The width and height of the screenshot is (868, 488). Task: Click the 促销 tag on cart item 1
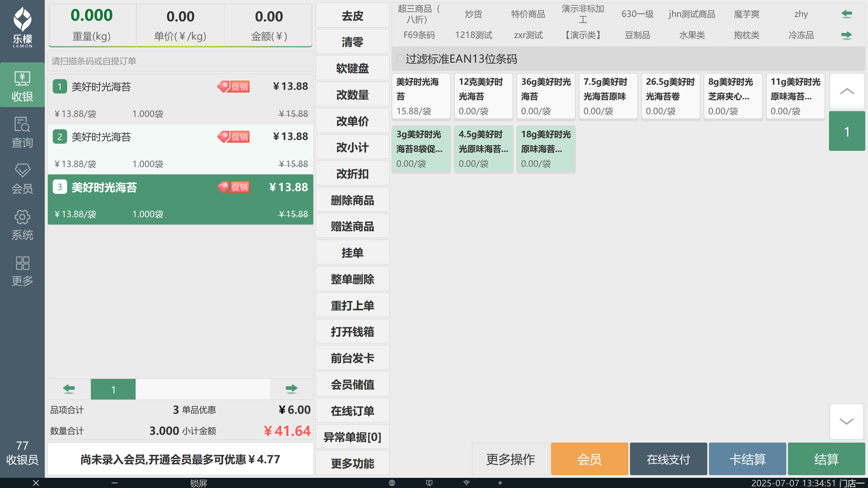(234, 87)
